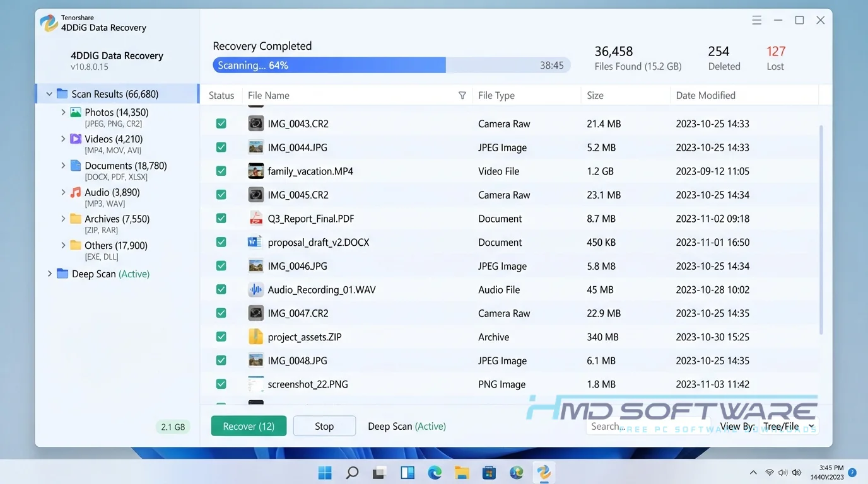Click the Search input field

click(x=650, y=427)
